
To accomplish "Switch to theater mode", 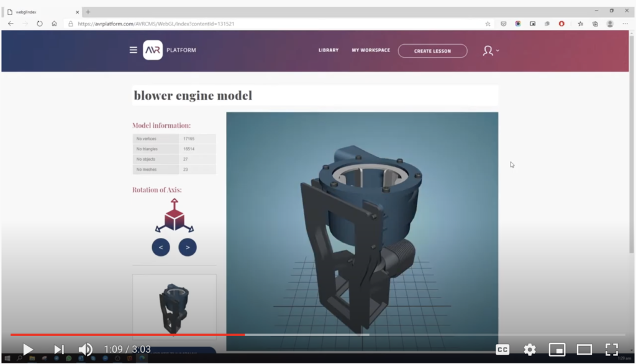I will point(584,350).
